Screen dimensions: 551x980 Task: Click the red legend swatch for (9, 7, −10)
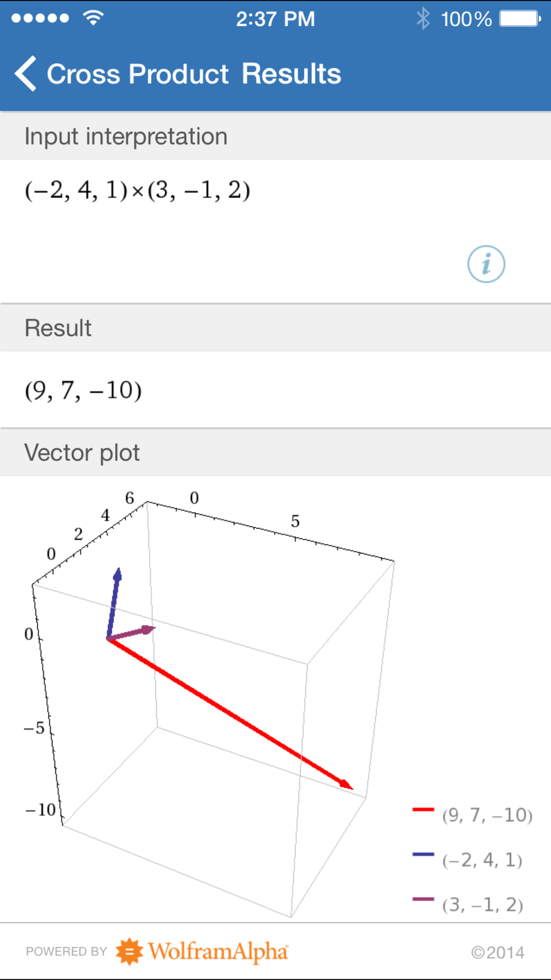click(x=423, y=809)
